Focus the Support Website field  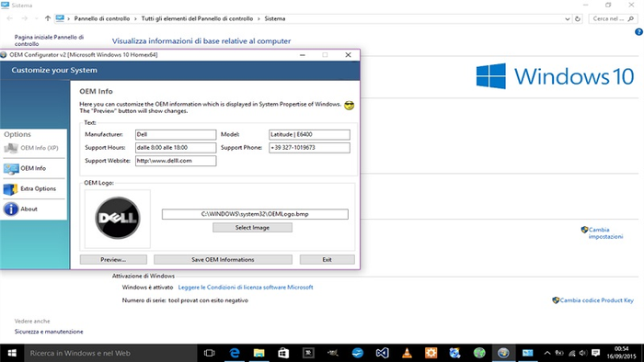[176, 161]
